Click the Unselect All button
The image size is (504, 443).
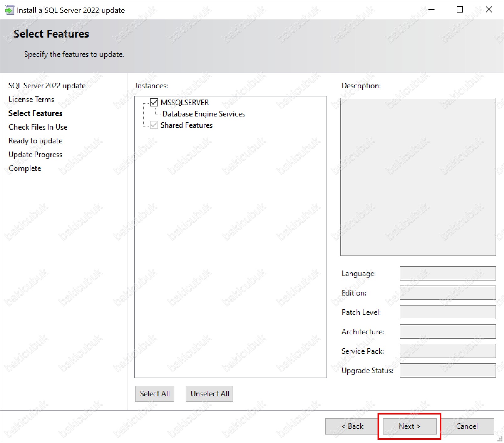(x=209, y=394)
